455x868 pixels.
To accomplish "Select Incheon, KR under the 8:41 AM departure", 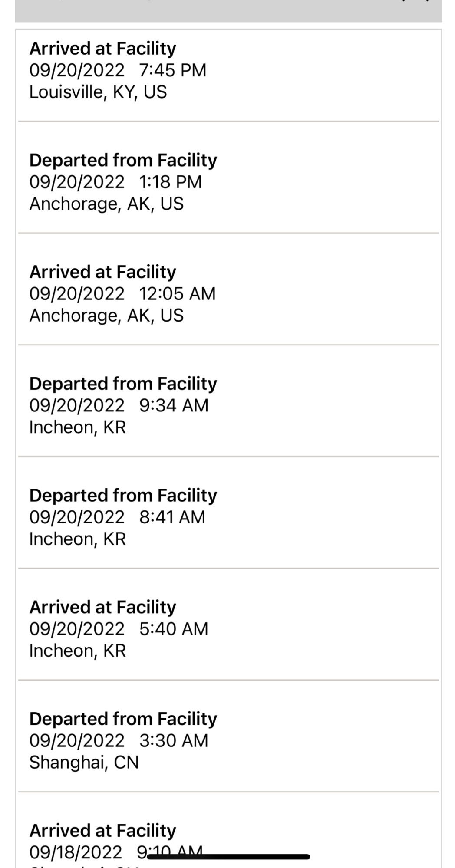I will 78,539.
